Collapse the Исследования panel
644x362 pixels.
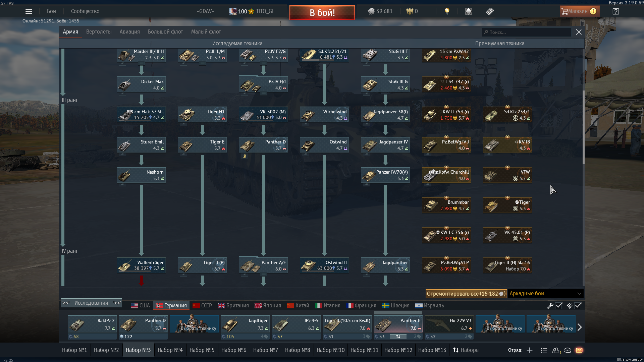[x=91, y=303]
